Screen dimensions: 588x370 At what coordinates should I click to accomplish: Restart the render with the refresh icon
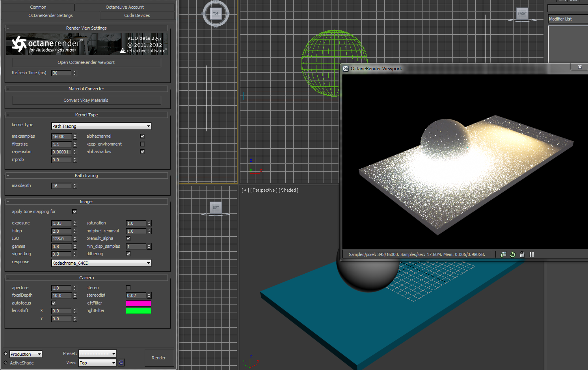[513, 254]
